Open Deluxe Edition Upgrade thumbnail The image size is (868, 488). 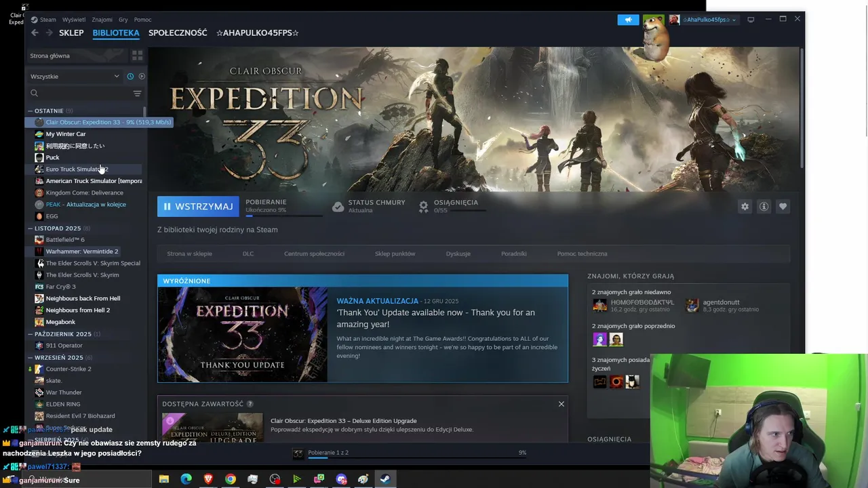pos(212,428)
